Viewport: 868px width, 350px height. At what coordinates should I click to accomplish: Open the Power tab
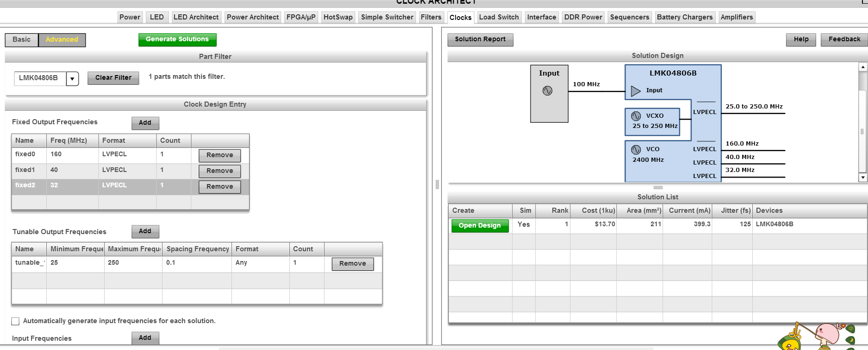(x=130, y=17)
